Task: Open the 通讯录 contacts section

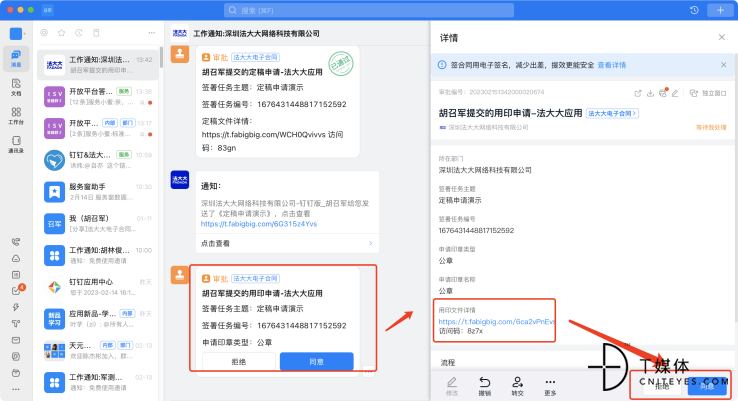Action: click(16, 144)
